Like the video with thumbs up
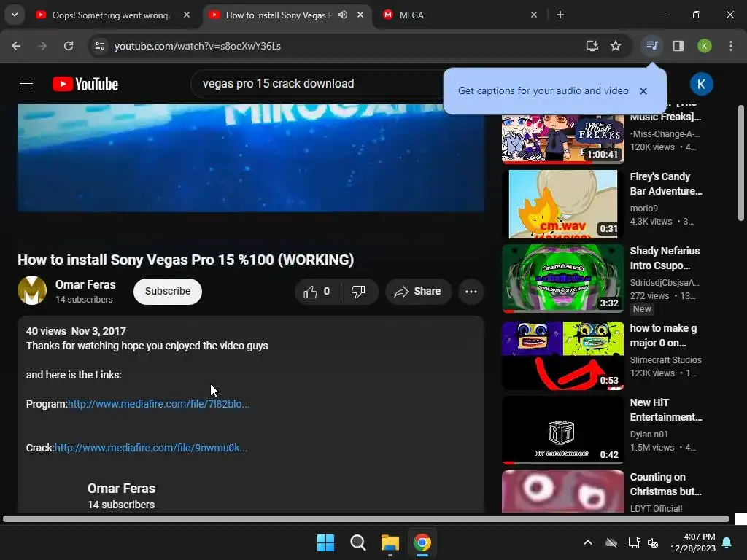Viewport: 747px width, 560px height. pyautogui.click(x=317, y=292)
